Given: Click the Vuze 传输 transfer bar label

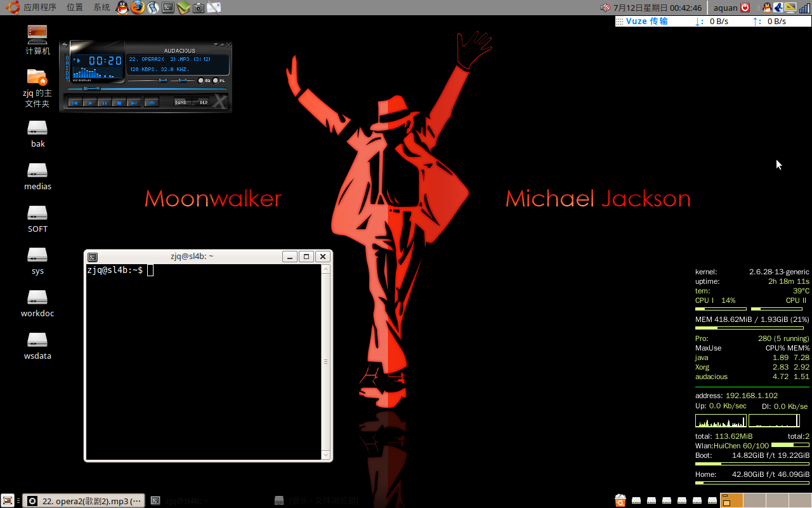Looking at the screenshot, I should (646, 21).
